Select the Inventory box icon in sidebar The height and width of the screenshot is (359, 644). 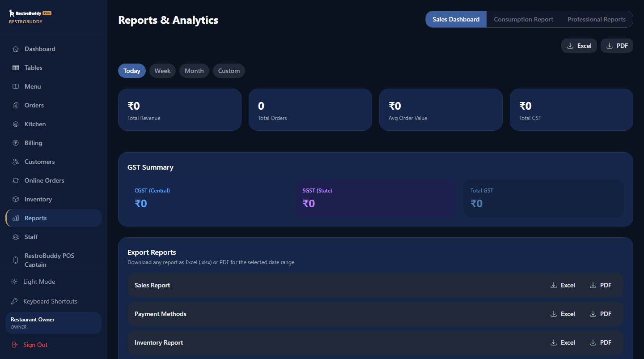coord(16,199)
